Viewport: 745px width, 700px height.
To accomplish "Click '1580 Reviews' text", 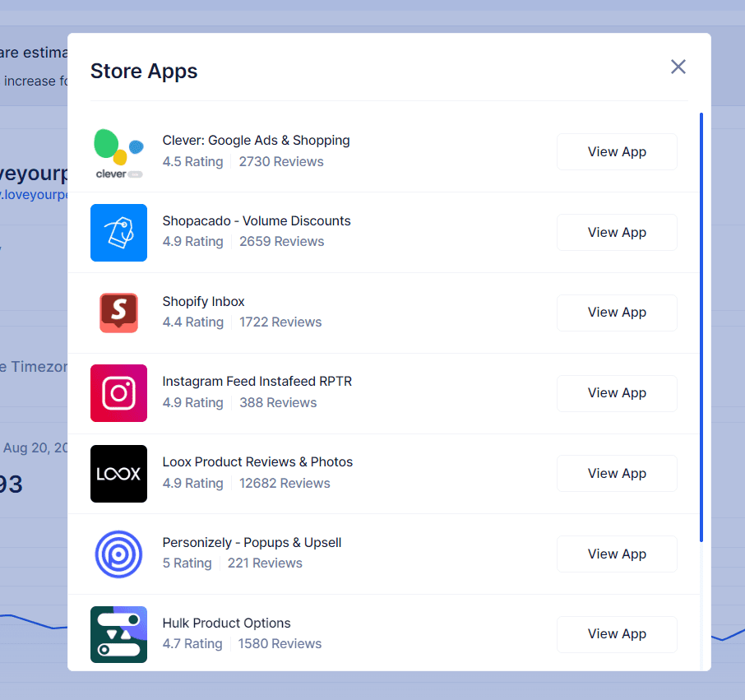I will click(x=280, y=643).
